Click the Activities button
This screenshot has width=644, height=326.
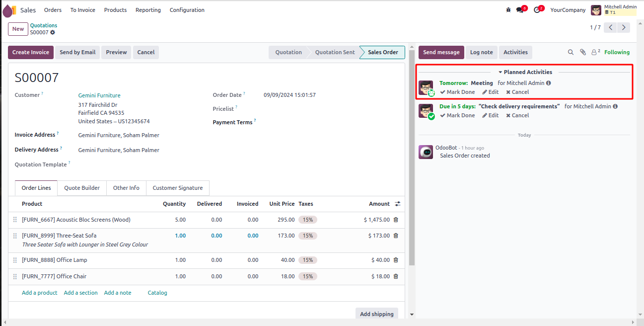[515, 52]
